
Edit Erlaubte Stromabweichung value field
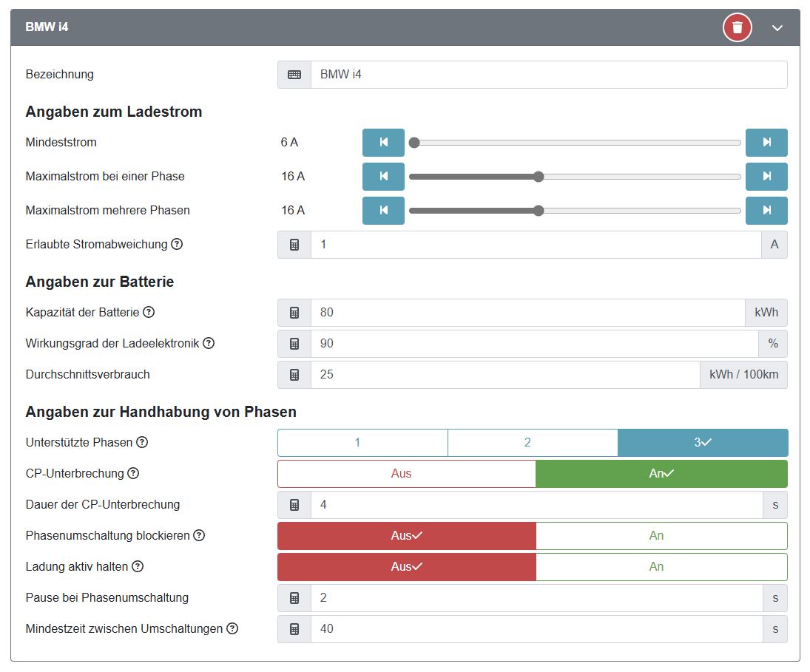(536, 245)
